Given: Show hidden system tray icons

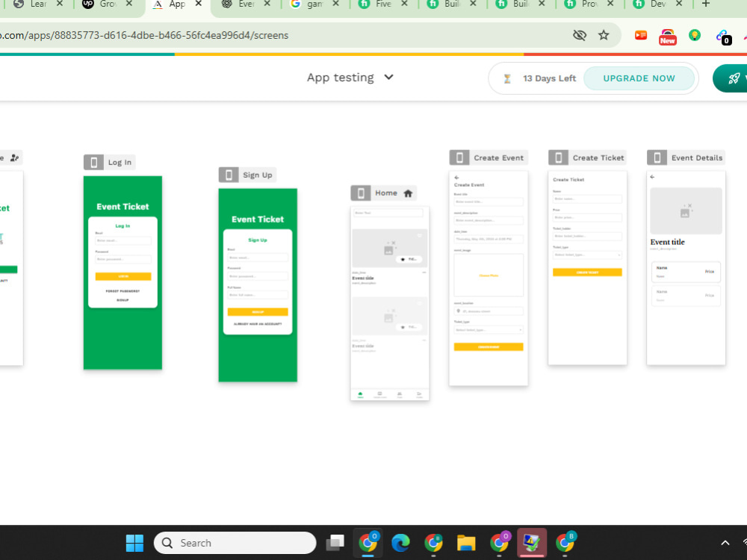Looking at the screenshot, I should click(725, 543).
